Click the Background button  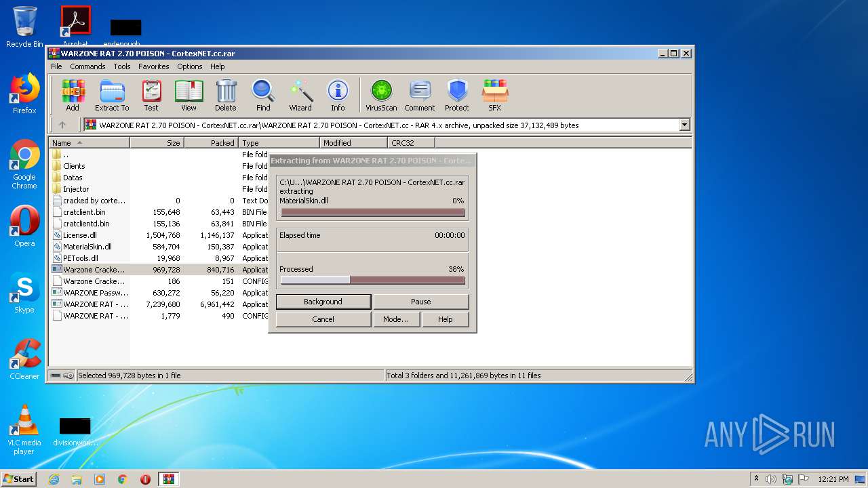(x=323, y=302)
